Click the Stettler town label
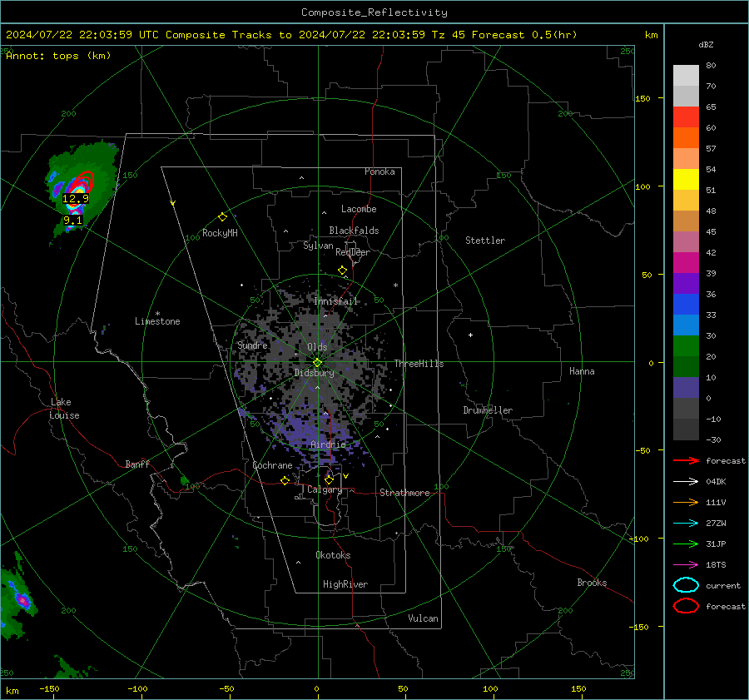The image size is (749, 700). 485,241
